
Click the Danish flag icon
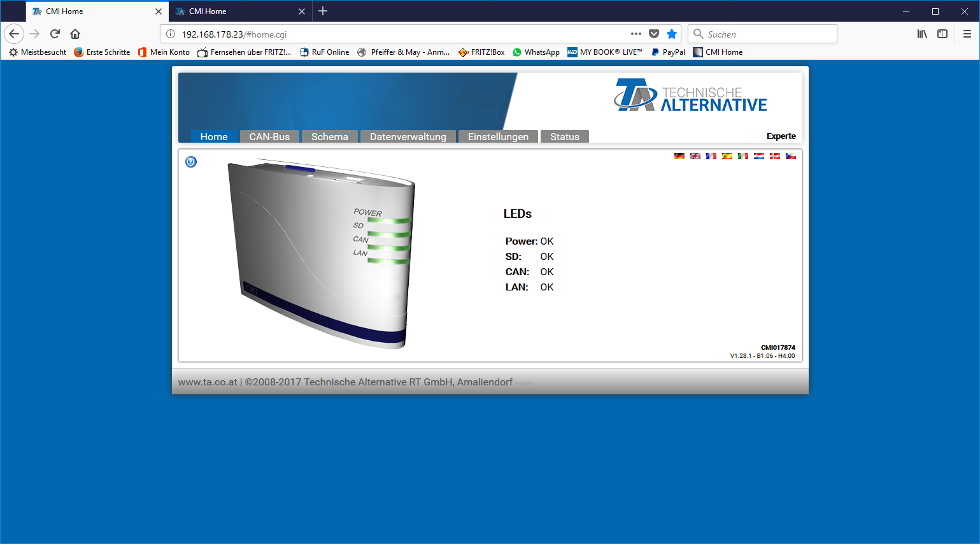774,156
